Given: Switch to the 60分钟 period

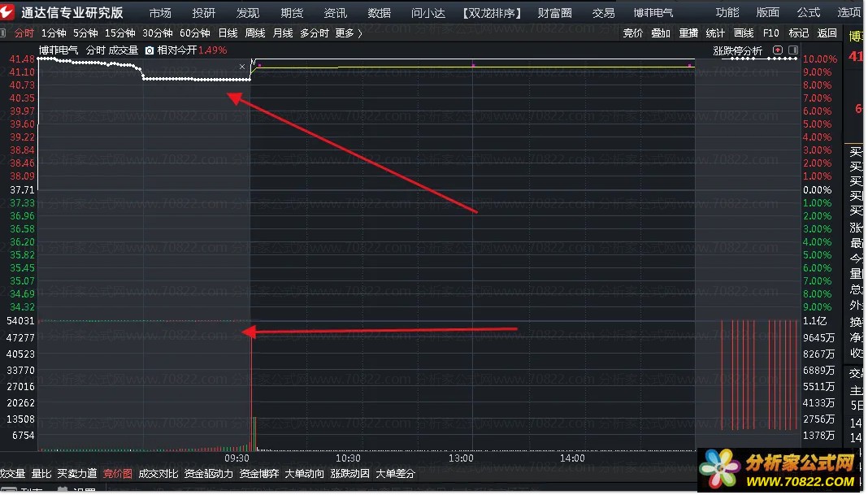Looking at the screenshot, I should pyautogui.click(x=195, y=33).
